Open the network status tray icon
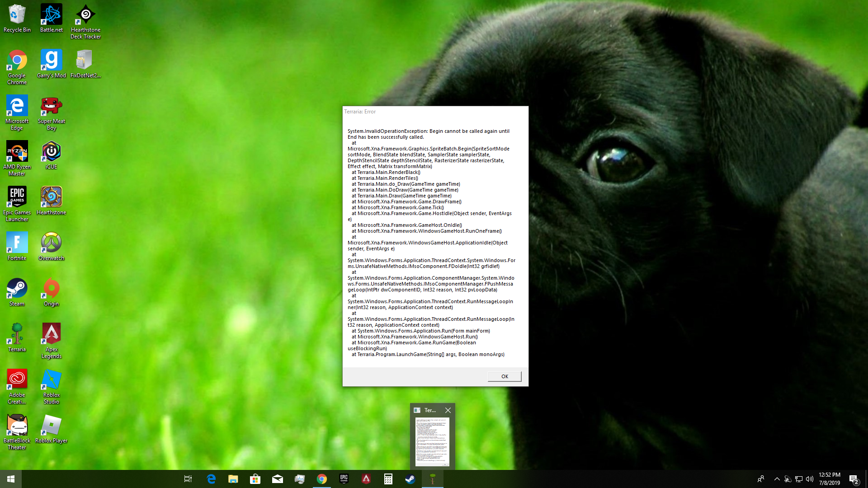 (x=799, y=479)
